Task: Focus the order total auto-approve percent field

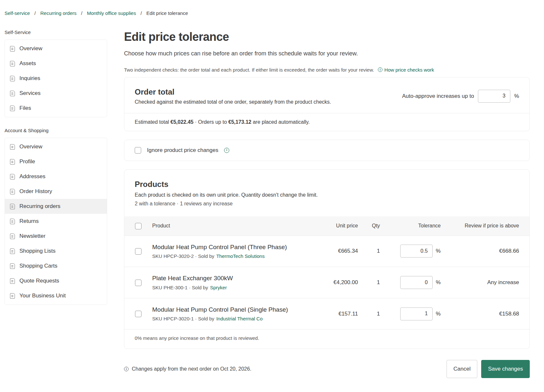Action: [x=494, y=96]
